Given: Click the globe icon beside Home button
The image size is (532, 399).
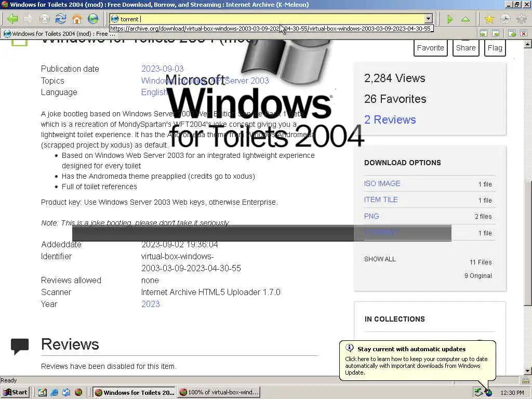Looking at the screenshot, I should [x=93, y=19].
